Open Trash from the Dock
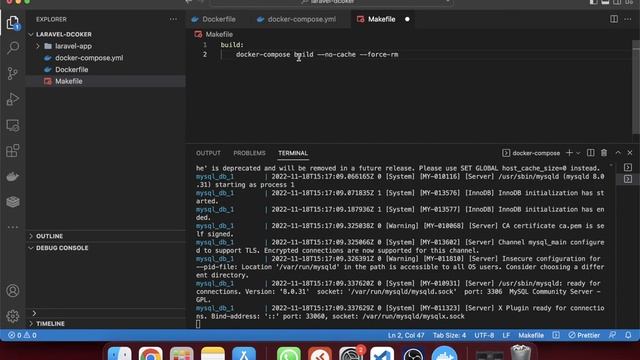This screenshot has width=640, height=360. coord(521,353)
